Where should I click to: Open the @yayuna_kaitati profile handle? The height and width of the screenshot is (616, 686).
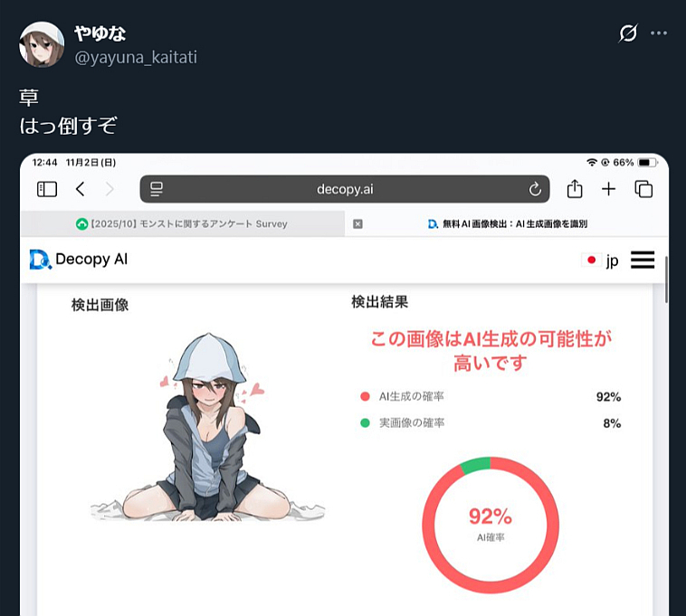point(136,57)
